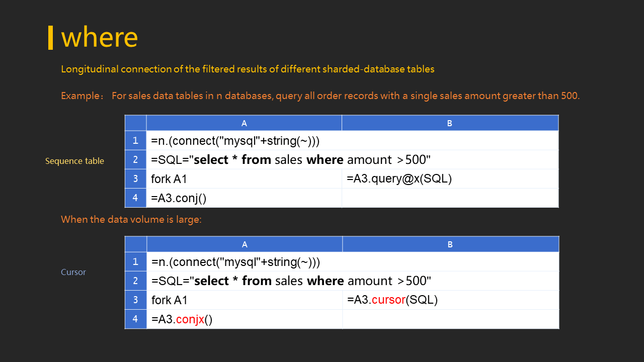644x362 pixels.
Task: Click the "=A3.query@x(SQL)" cell
Action: tap(399, 178)
